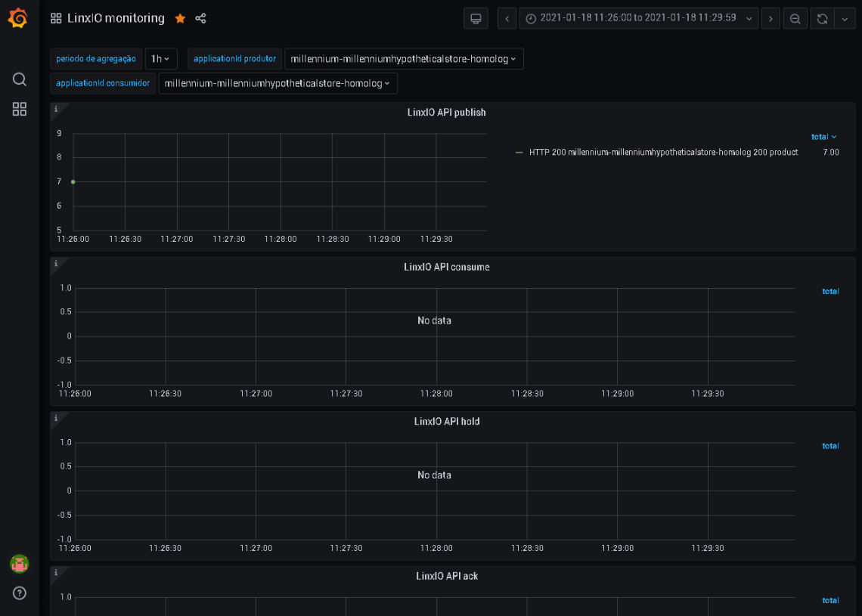Click the dashboard grid icon beside title

pos(56,18)
